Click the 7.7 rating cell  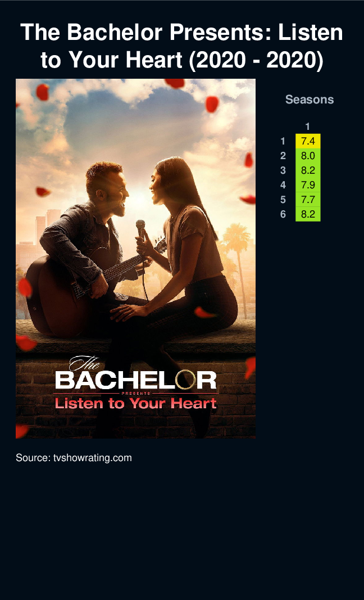[308, 200]
